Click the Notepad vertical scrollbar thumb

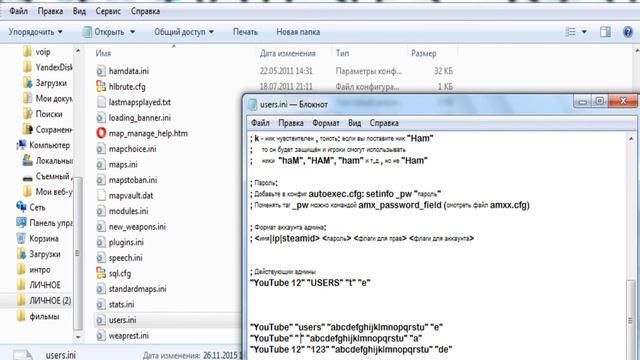tap(631, 321)
